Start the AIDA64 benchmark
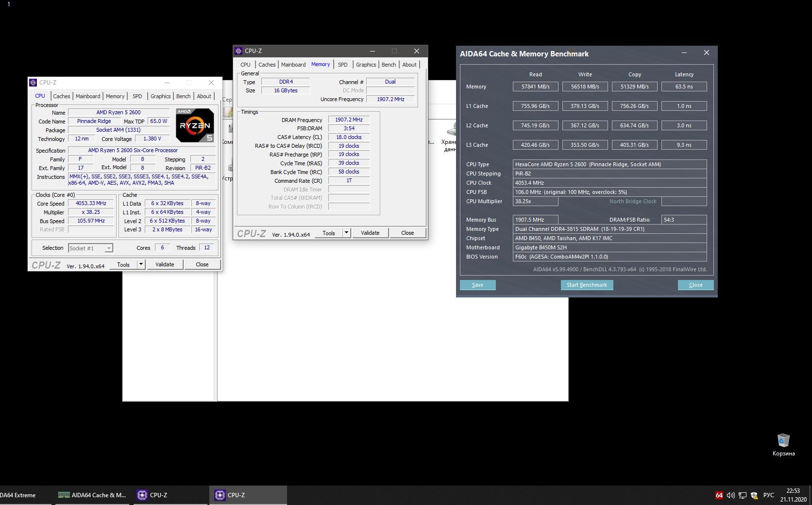 pyautogui.click(x=587, y=285)
